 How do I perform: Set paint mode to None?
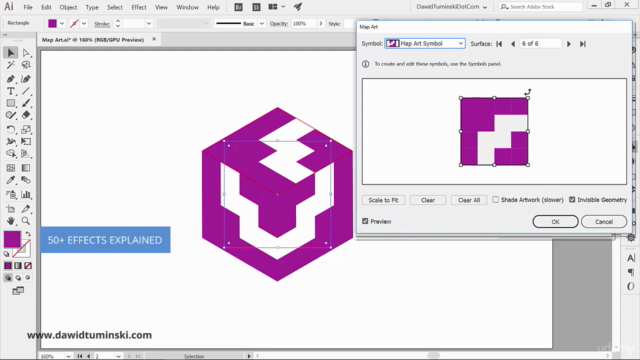point(28,266)
